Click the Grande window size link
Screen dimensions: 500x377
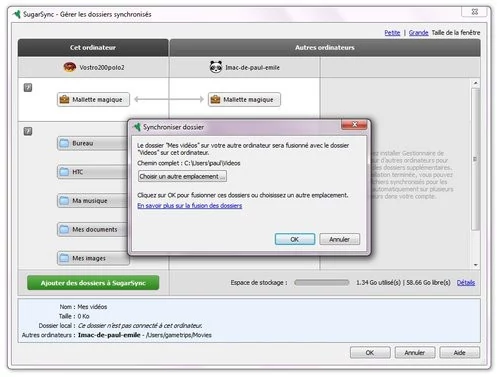point(418,33)
